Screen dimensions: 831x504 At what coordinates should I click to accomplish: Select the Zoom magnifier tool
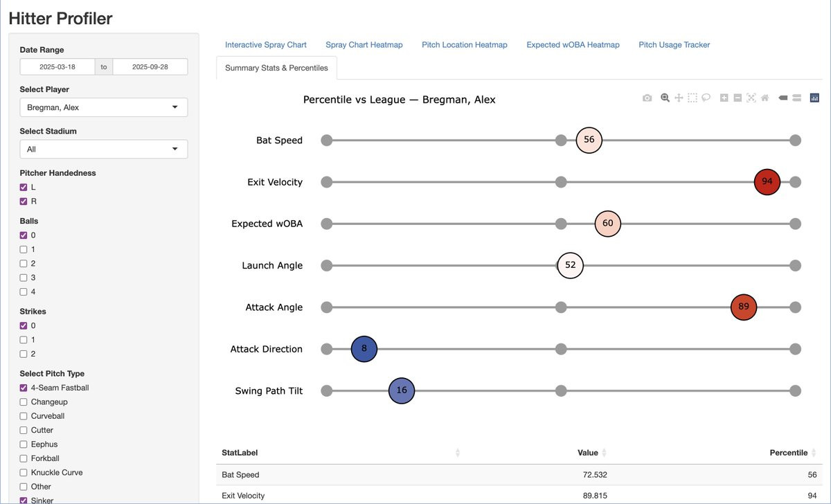665,98
